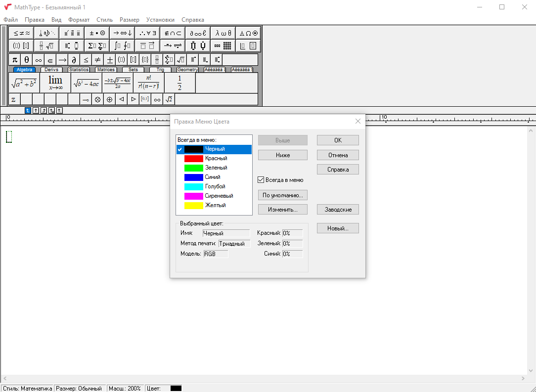
Task: Click OK in color menu dialog
Action: coord(338,140)
